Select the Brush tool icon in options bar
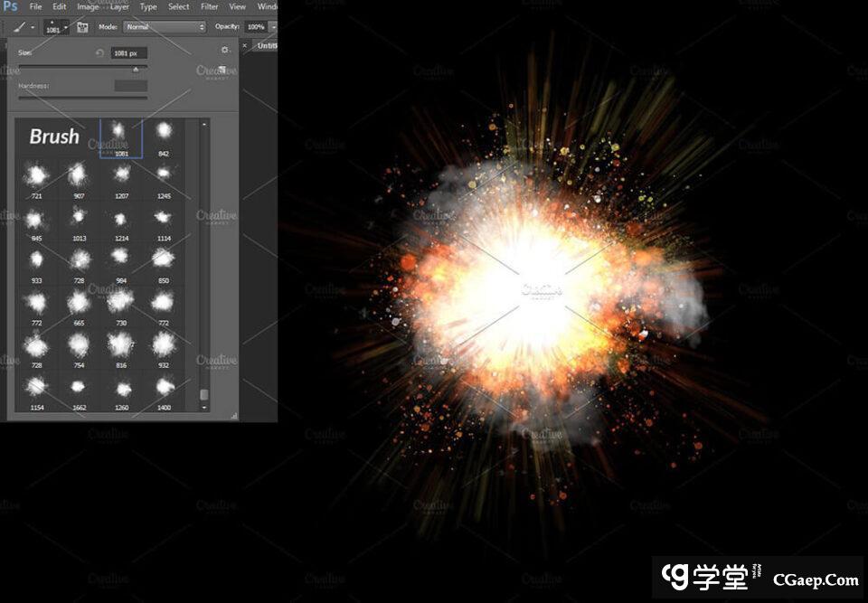This screenshot has width=868, height=603. point(20,27)
